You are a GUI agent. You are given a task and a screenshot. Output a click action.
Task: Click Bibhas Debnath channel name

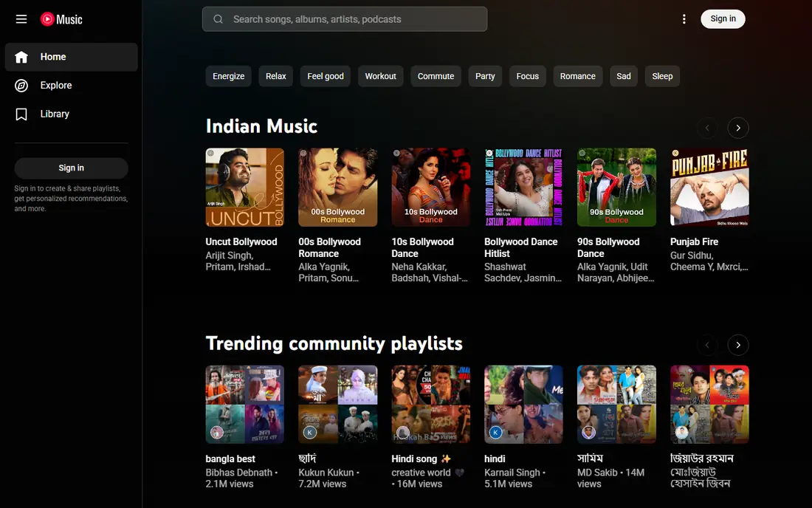(238, 473)
